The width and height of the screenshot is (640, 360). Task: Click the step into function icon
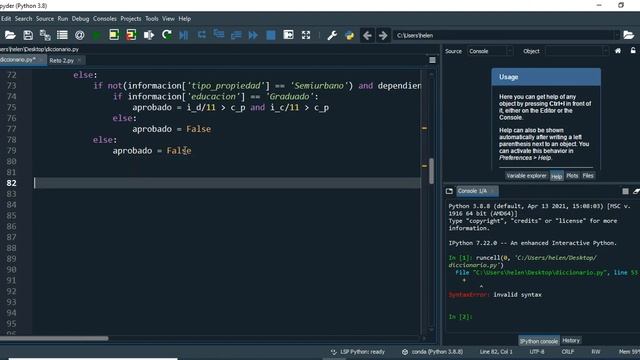click(219, 35)
